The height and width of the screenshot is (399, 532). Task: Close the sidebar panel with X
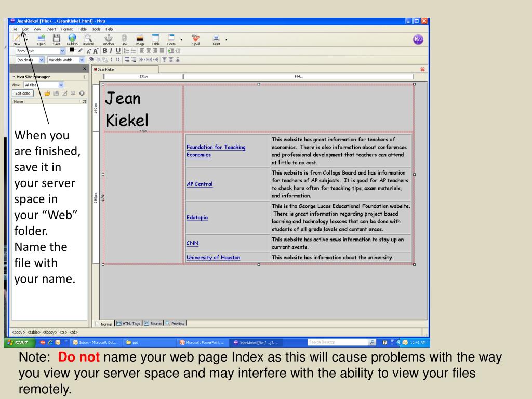tap(85, 69)
